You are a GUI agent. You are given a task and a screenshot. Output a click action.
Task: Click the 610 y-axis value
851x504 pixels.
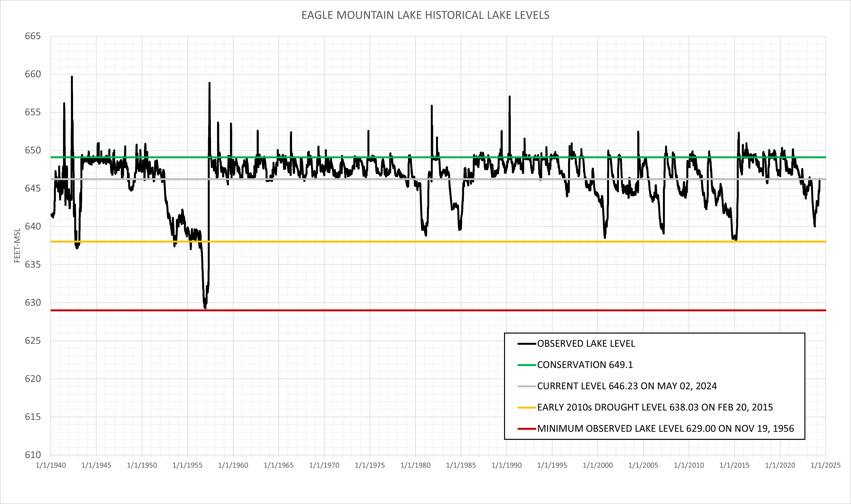pos(33,455)
